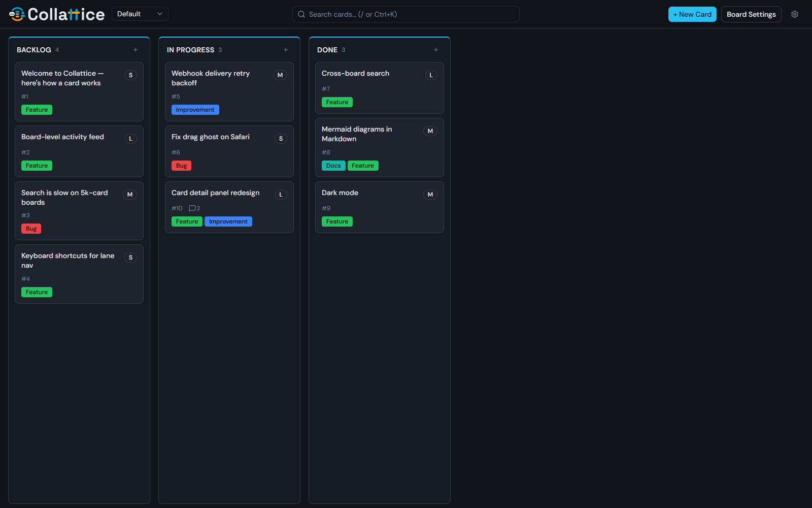812x508 pixels.
Task: Click the Feature tag on card #1
Action: (x=37, y=110)
